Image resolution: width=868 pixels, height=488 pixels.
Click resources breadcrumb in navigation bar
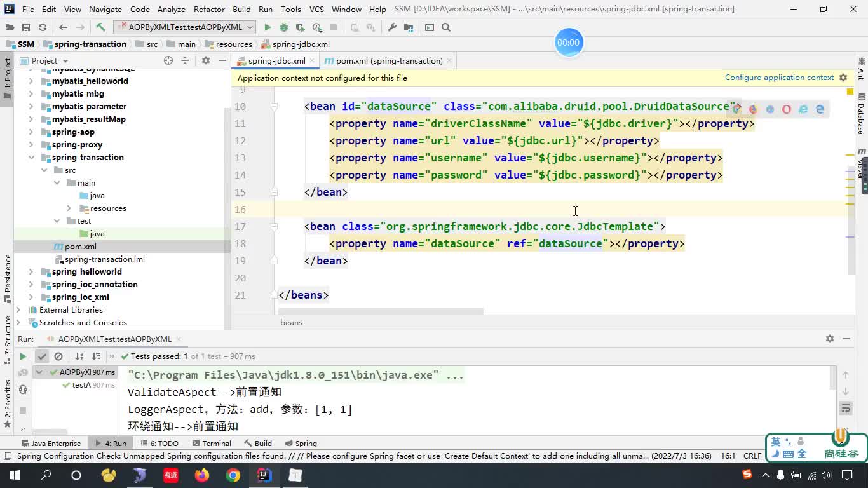[228, 44]
